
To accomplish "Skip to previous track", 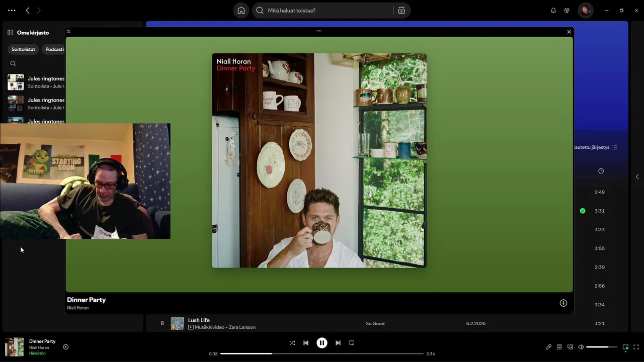I will (306, 343).
